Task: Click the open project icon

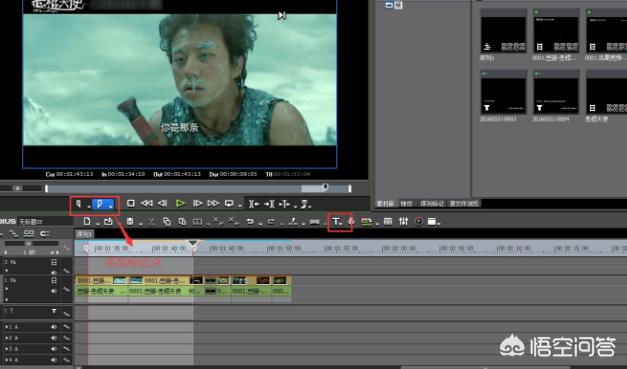Action: tap(108, 221)
